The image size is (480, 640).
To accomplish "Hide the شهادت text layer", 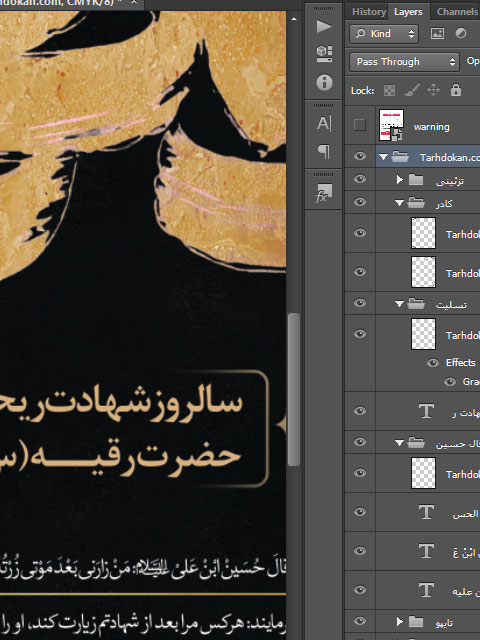I will pos(360,411).
